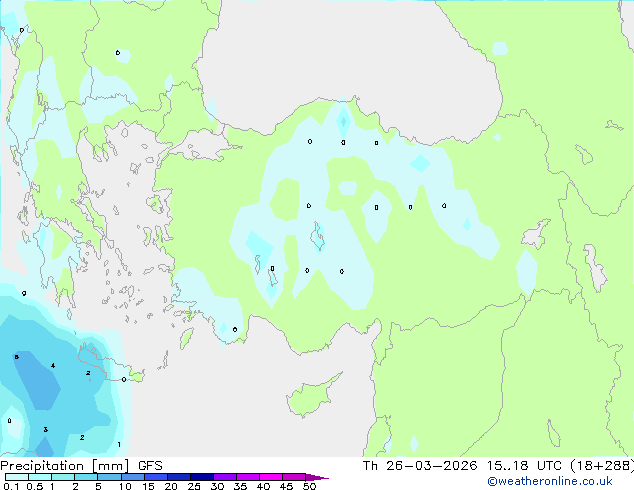Pick the legend swatch between 10 and 15

(x=132, y=477)
